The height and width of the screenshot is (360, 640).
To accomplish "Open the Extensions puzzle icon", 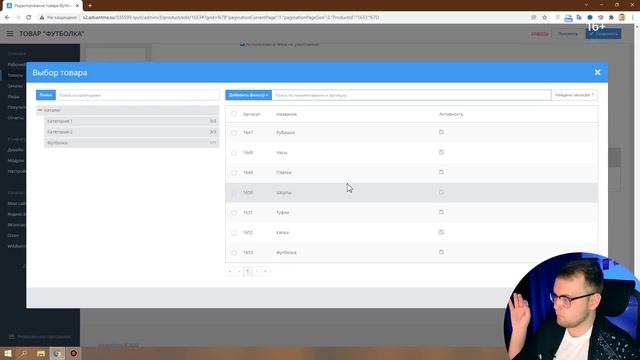I will click(611, 18).
